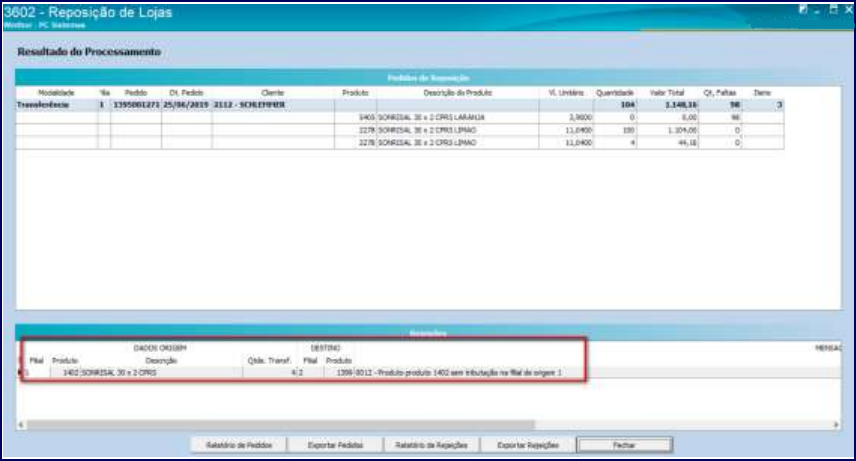Click the Dt. Pedido column header
Screen dimensions: 856x461
click(x=186, y=93)
